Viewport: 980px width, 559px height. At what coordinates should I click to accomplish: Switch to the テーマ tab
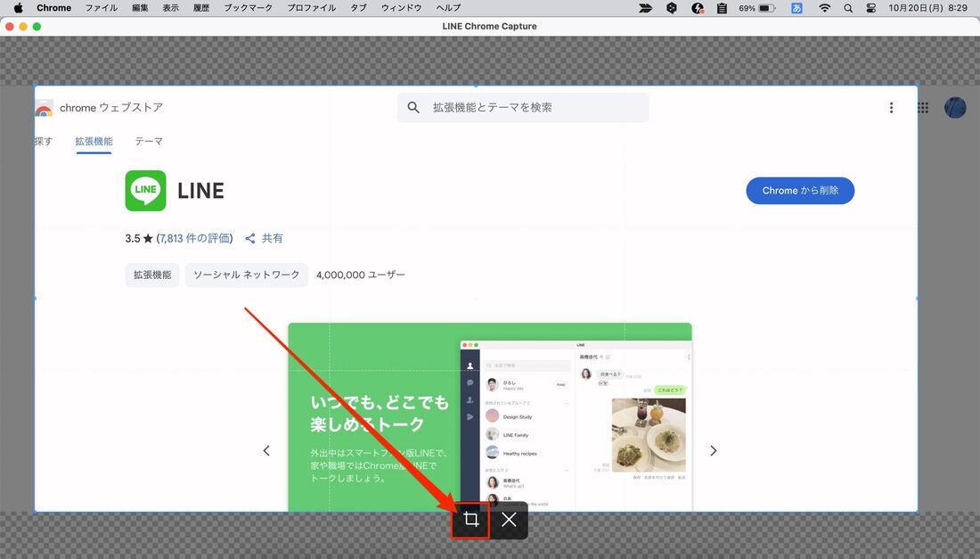click(149, 141)
